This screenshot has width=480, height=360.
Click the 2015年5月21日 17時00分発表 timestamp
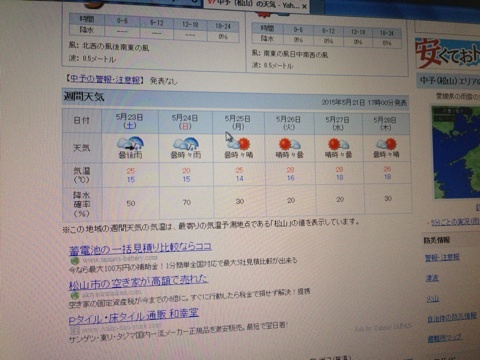pos(364,102)
